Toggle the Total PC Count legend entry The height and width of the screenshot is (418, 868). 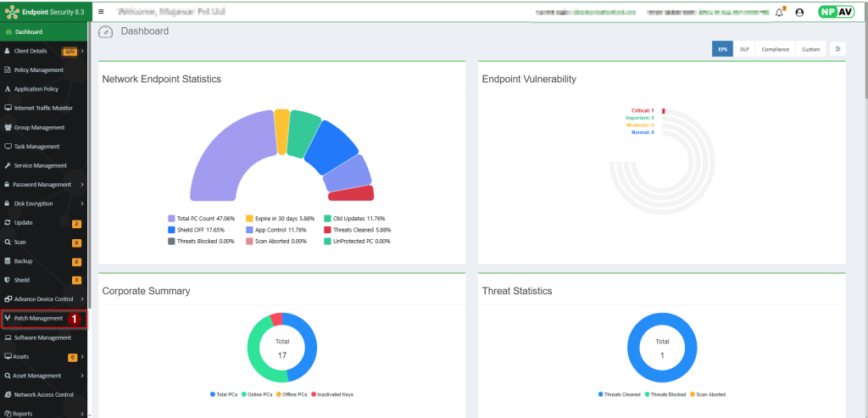tap(203, 218)
